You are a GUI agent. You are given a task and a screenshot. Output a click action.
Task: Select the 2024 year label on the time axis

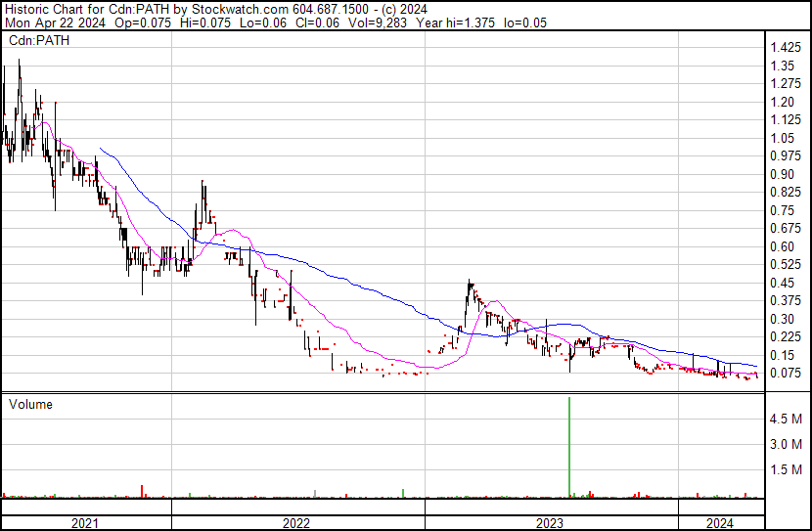(719, 523)
